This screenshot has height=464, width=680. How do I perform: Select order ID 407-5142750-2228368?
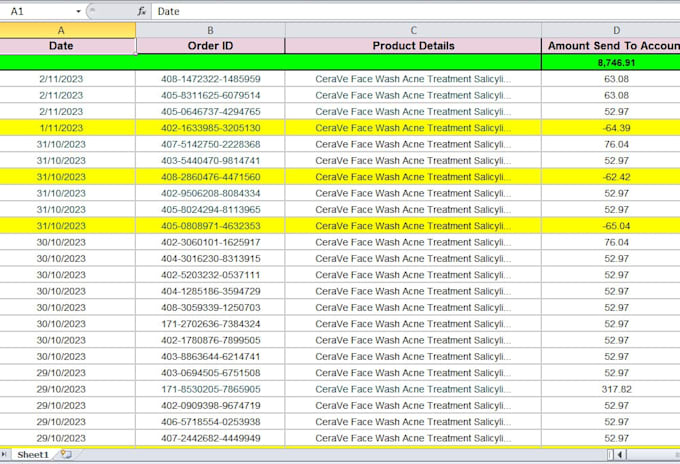tap(210, 144)
